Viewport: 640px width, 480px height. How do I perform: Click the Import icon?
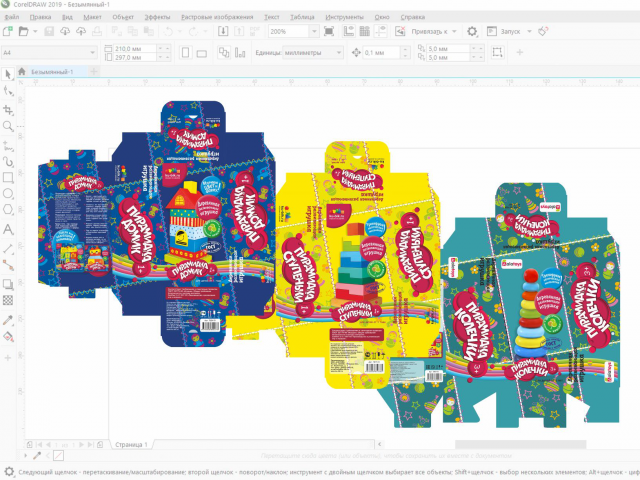coord(223,31)
